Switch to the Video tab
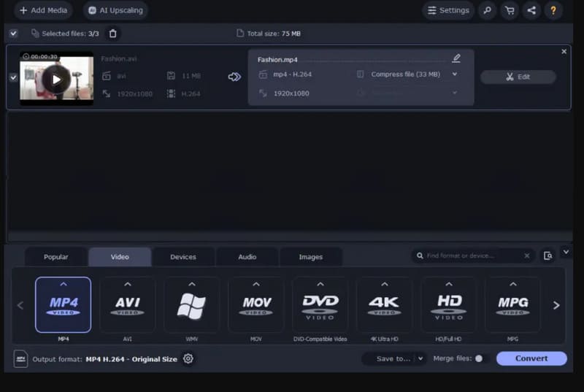The width and height of the screenshot is (584, 392). coord(120,256)
